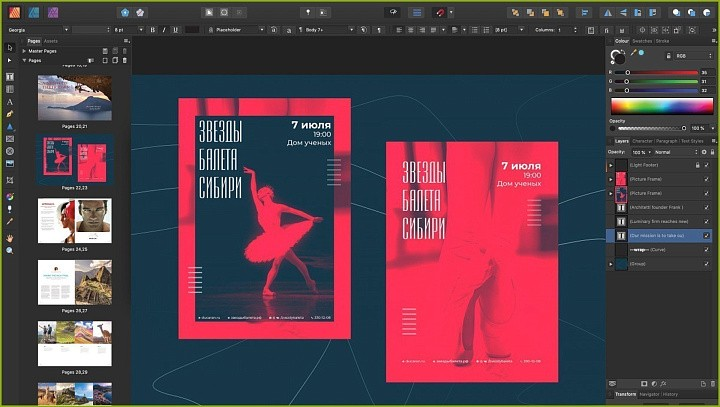Viewport: 720px width, 407px height.
Task: Toggle visibility of the first Picture Frame layer
Action: [707, 178]
